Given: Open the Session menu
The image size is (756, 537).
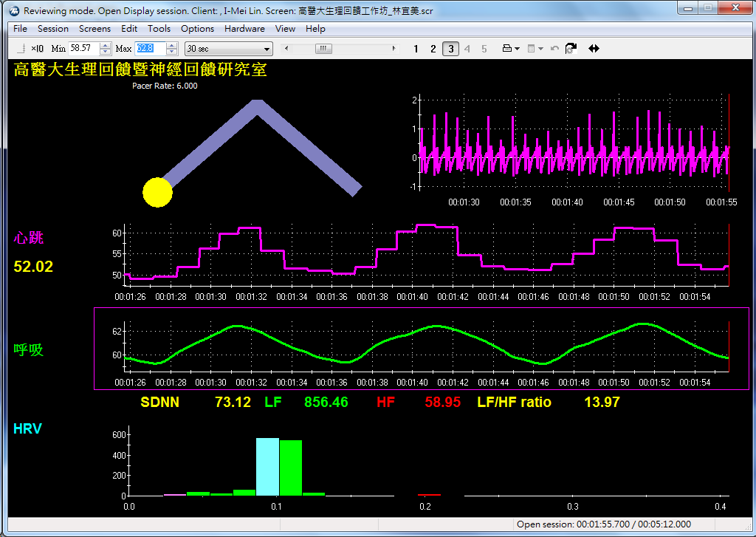Looking at the screenshot, I should (53, 29).
